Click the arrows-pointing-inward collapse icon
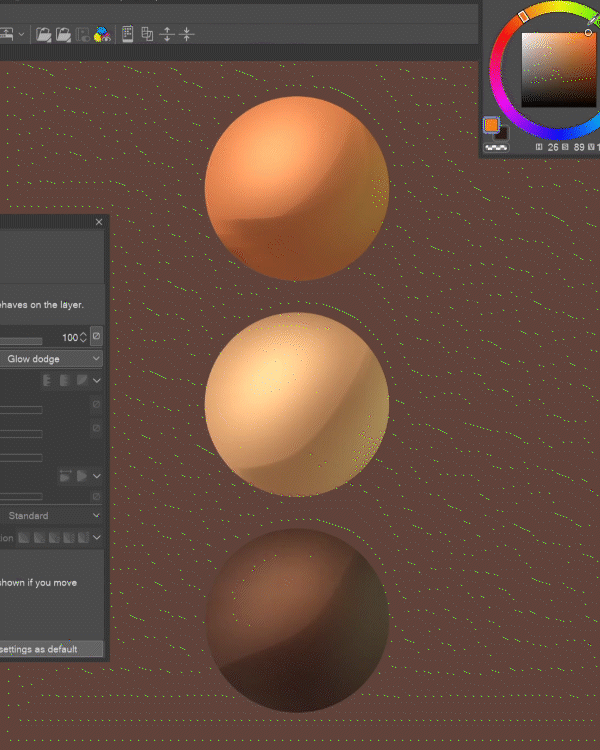This screenshot has height=750, width=600. pyautogui.click(x=187, y=34)
